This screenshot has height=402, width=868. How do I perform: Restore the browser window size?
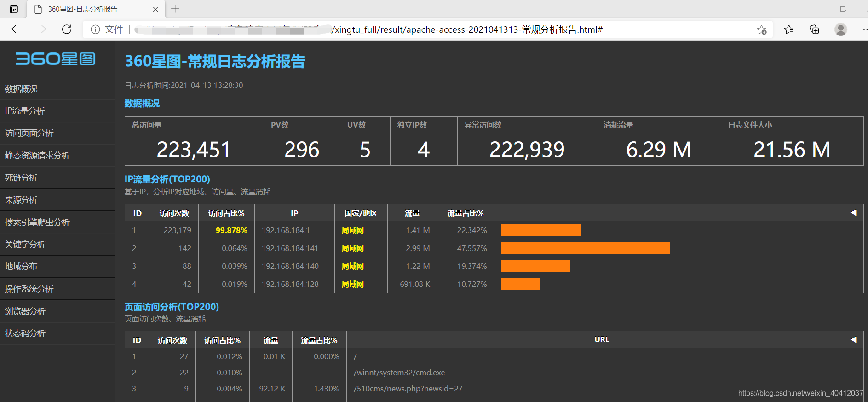843,9
